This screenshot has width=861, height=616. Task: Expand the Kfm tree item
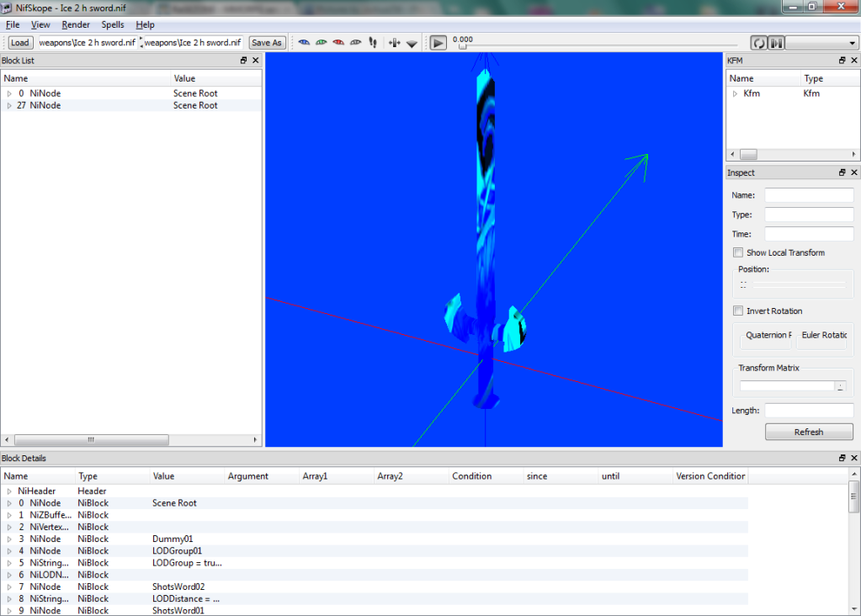point(736,93)
